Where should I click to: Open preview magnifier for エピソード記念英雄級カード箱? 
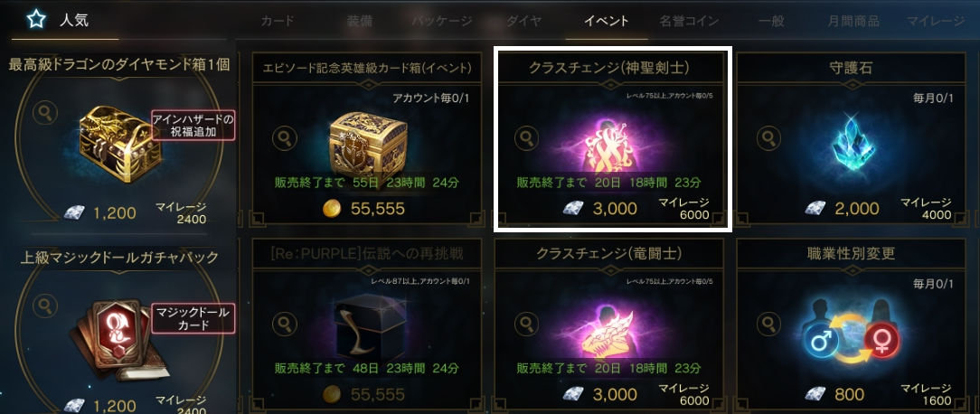coord(285,137)
